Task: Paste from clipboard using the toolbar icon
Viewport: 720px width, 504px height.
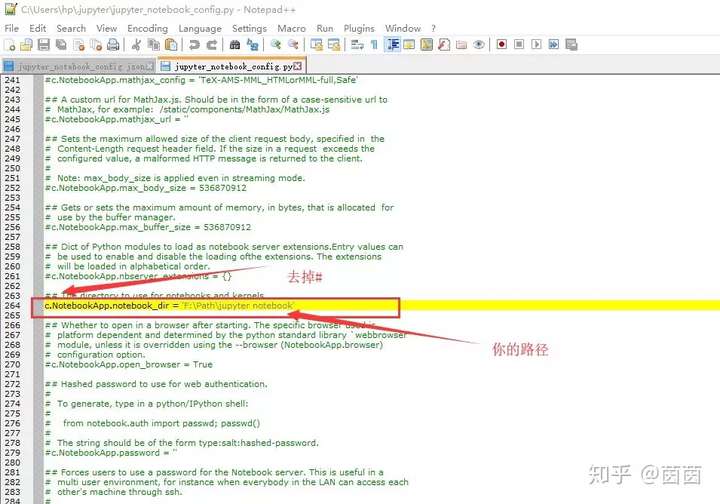Action: click(x=171, y=45)
